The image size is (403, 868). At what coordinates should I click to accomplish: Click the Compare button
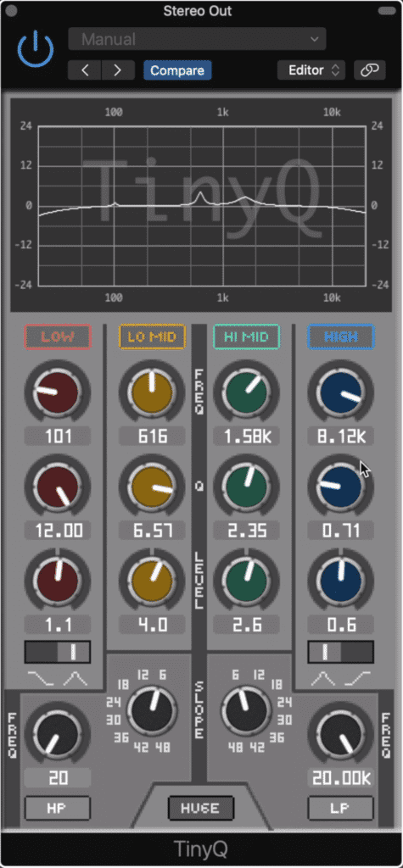tap(177, 70)
